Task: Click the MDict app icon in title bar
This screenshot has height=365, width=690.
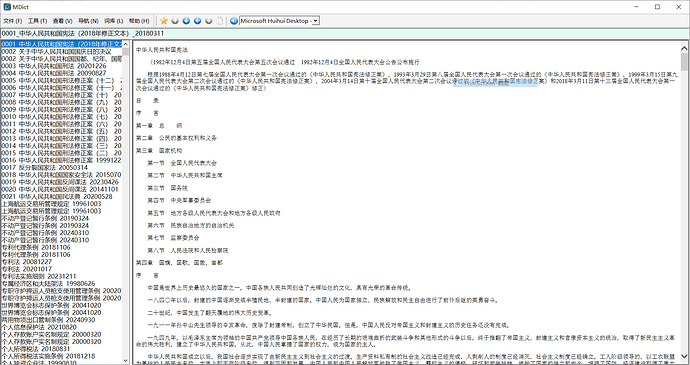Action: pyautogui.click(x=7, y=7)
